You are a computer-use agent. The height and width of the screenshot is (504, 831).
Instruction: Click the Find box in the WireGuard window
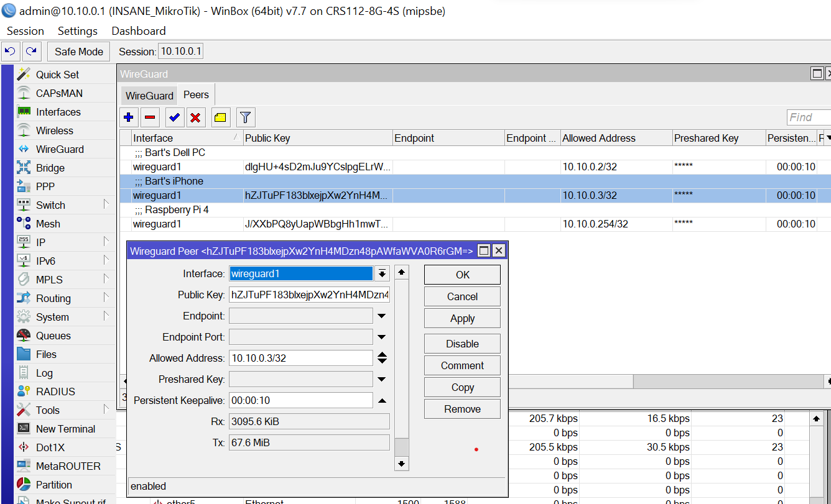coord(809,117)
